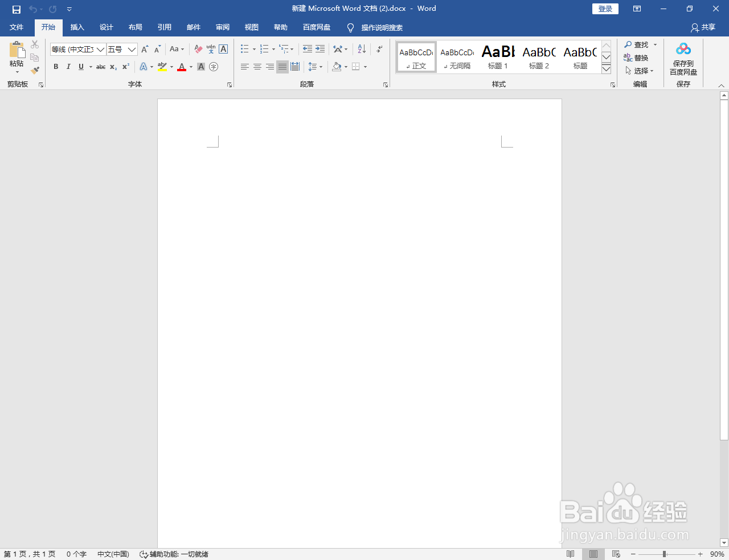The width and height of the screenshot is (729, 560).
Task: Click the subscript icon
Action: click(113, 67)
